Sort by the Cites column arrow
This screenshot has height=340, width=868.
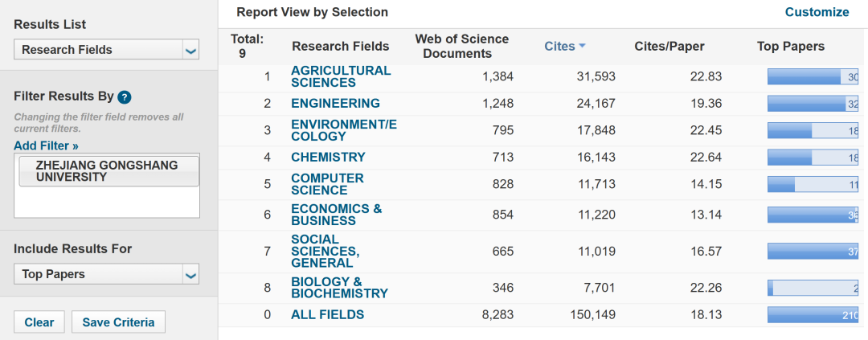tap(582, 47)
